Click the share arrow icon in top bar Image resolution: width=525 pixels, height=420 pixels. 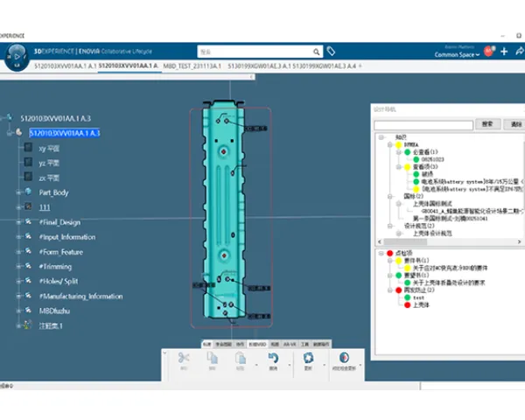519,52
